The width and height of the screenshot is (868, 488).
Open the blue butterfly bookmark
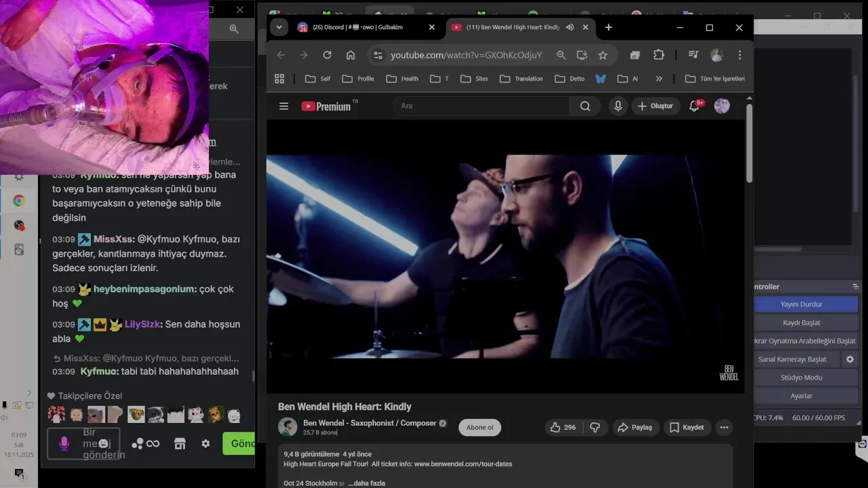click(600, 79)
